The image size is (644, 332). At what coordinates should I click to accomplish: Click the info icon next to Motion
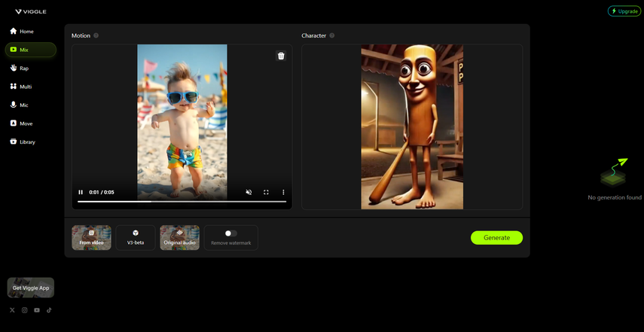point(96,35)
